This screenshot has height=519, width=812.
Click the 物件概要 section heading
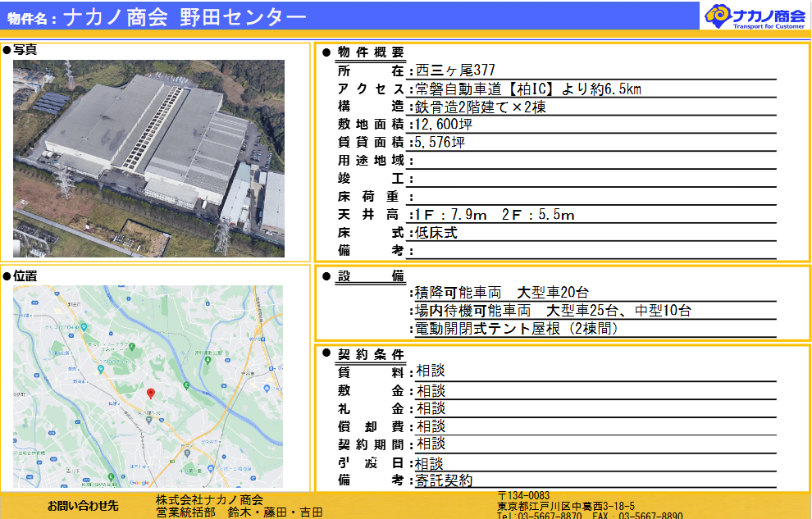click(370, 52)
